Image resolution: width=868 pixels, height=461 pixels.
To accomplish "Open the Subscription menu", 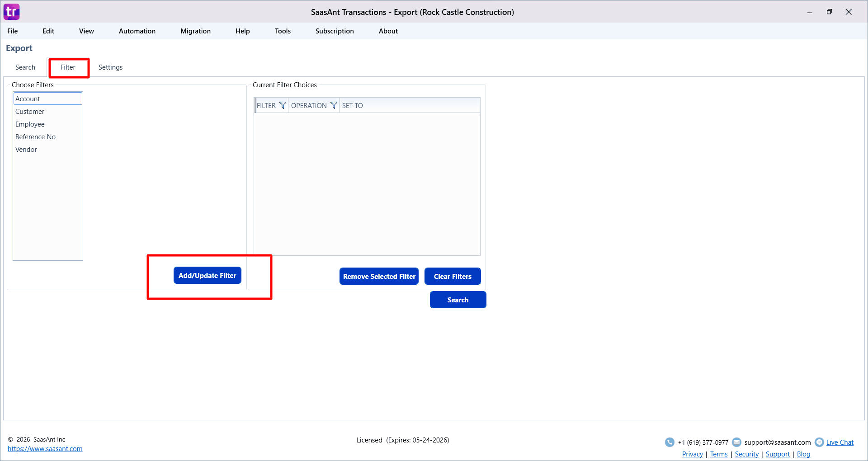I will tap(335, 31).
